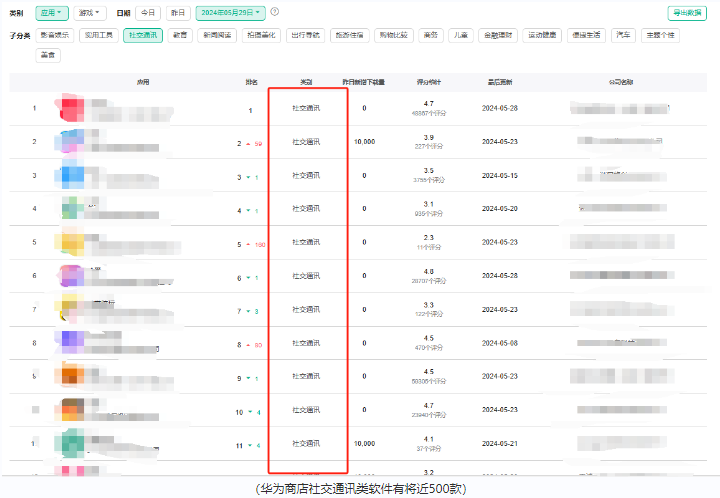Click the red app icon in row 1

coord(73,108)
